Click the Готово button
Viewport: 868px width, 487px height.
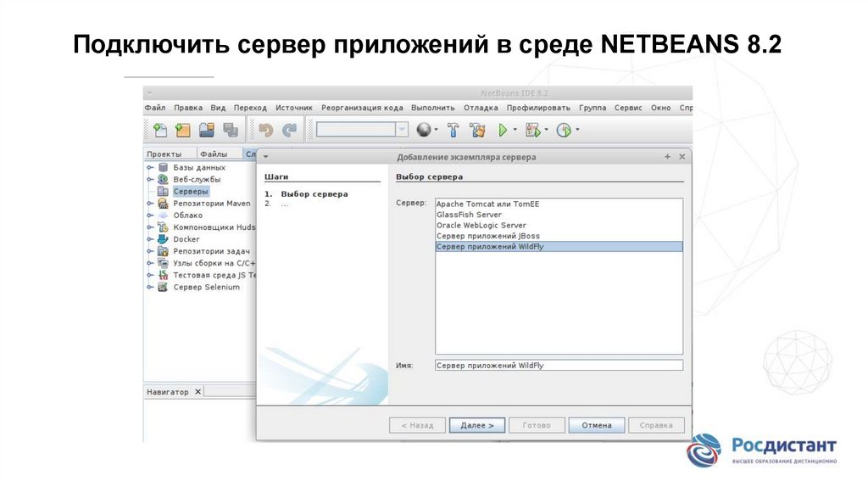(x=537, y=426)
